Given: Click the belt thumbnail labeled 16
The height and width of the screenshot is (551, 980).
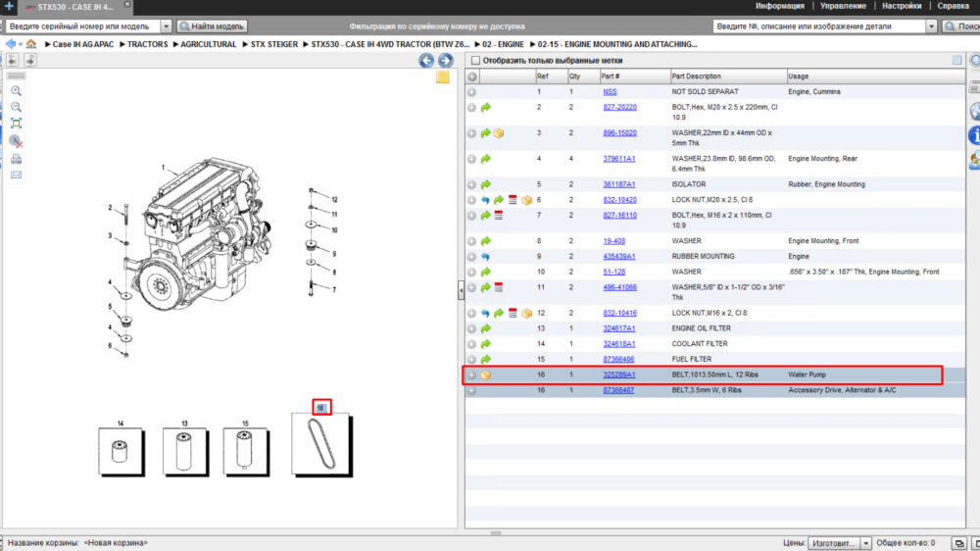Looking at the screenshot, I should pos(321,444).
